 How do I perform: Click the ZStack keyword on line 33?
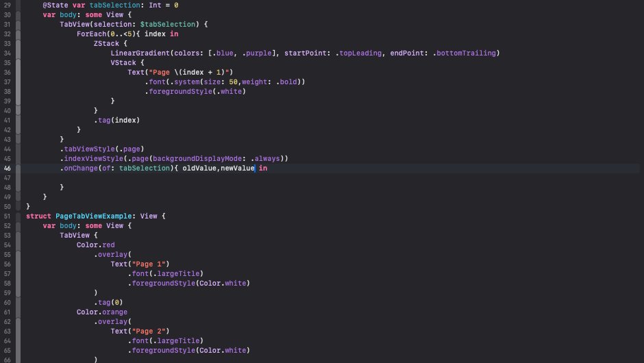106,44
